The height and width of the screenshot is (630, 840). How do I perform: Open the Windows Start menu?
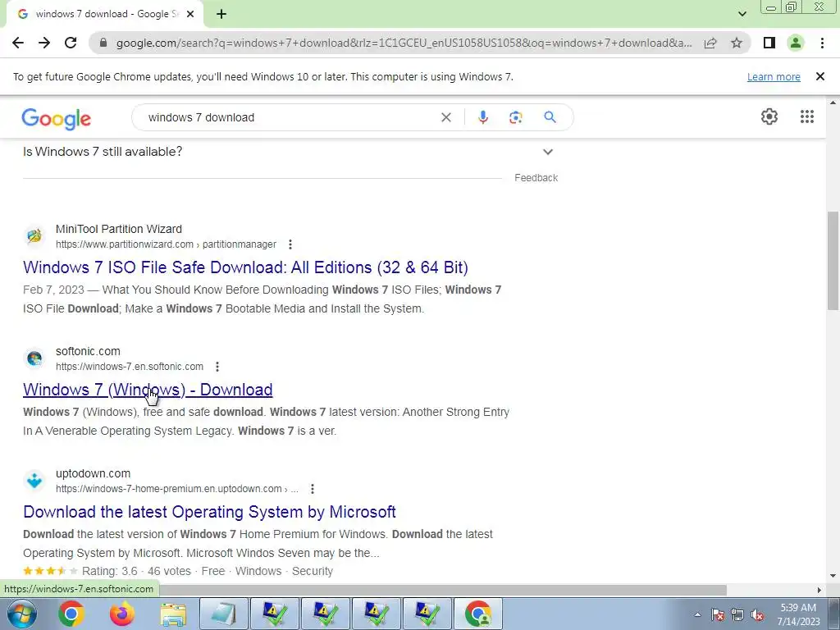coord(21,614)
